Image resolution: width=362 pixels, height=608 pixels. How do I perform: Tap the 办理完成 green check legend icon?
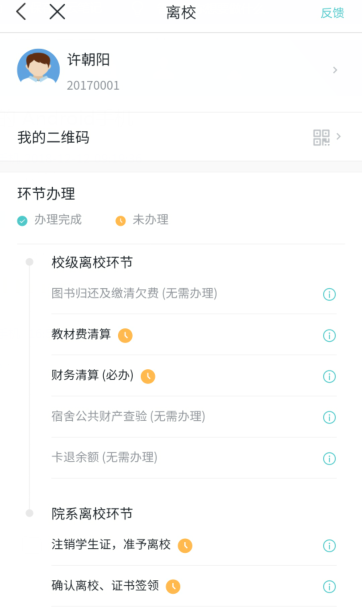point(22,221)
